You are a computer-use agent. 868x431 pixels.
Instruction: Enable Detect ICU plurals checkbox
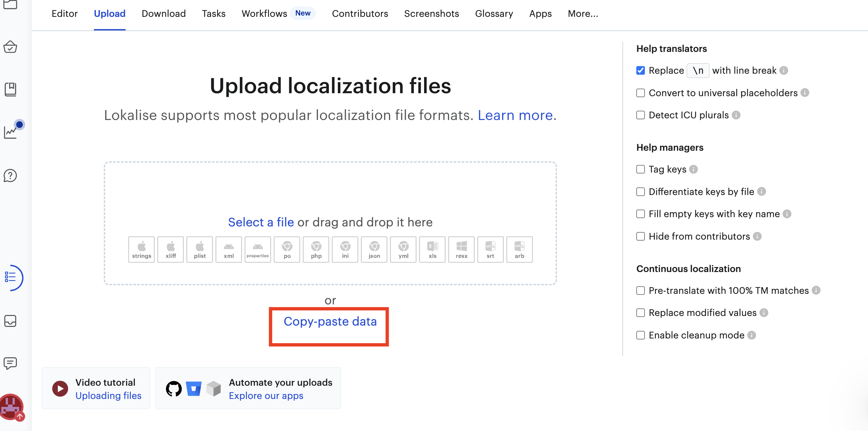641,115
